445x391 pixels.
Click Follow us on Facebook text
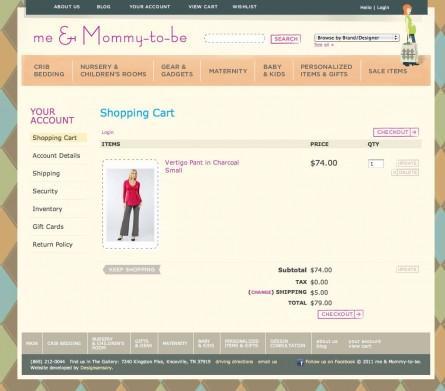point(330,362)
